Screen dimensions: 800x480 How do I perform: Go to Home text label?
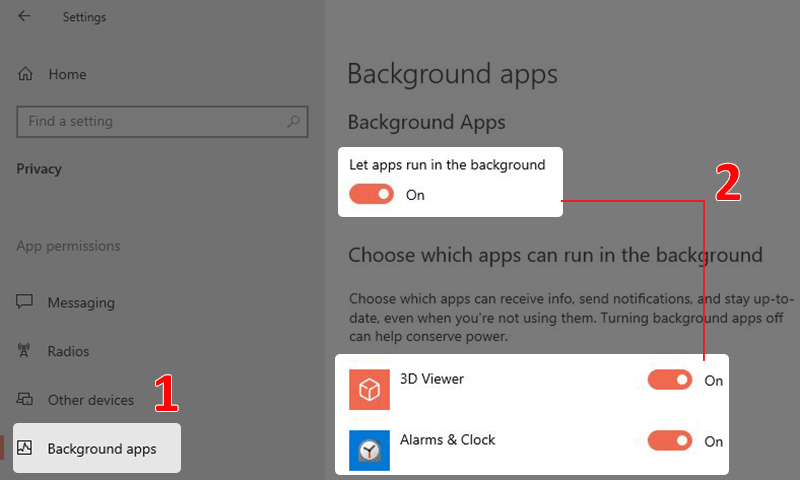[x=67, y=75]
